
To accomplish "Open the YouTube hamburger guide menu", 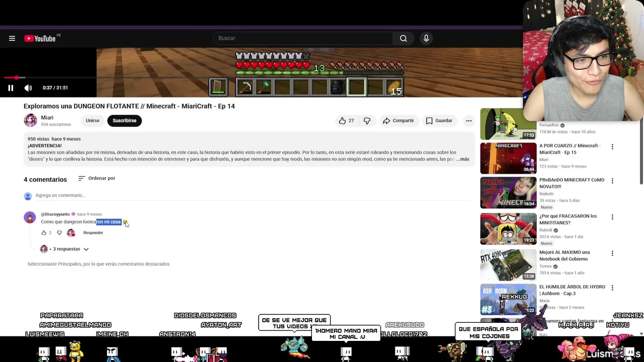I will [x=12, y=38].
